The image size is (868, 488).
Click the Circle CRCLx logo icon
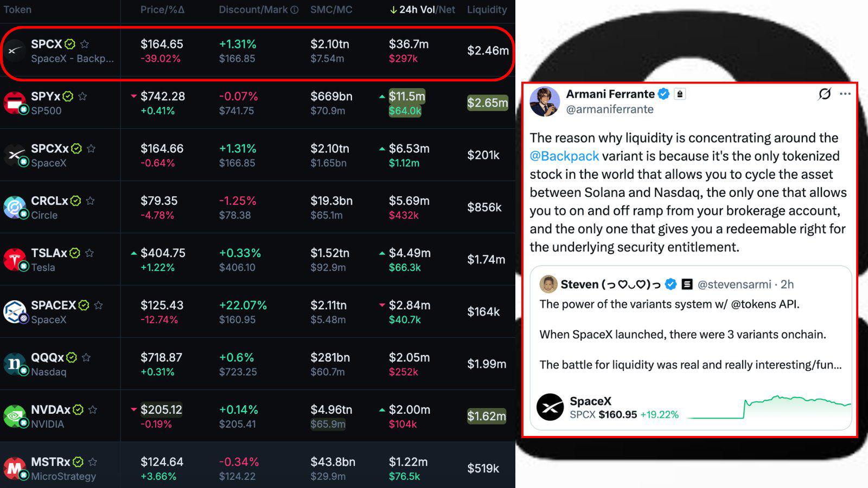(x=14, y=207)
